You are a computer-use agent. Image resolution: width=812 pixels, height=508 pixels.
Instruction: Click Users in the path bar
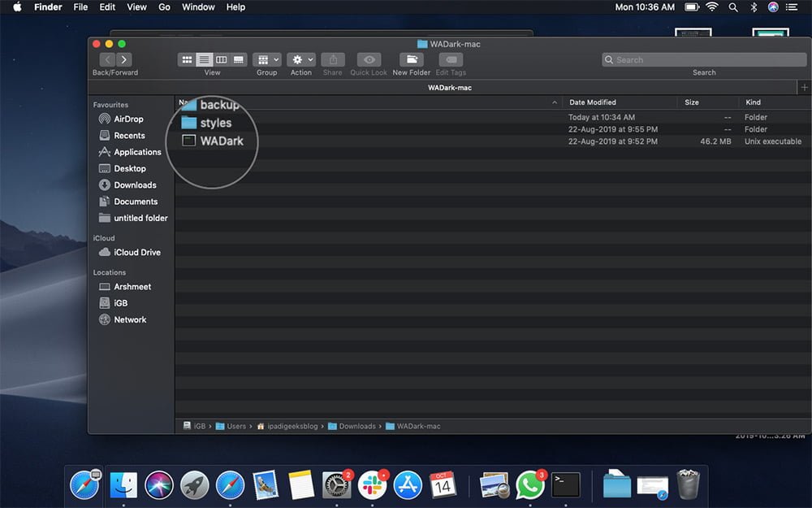click(231, 426)
